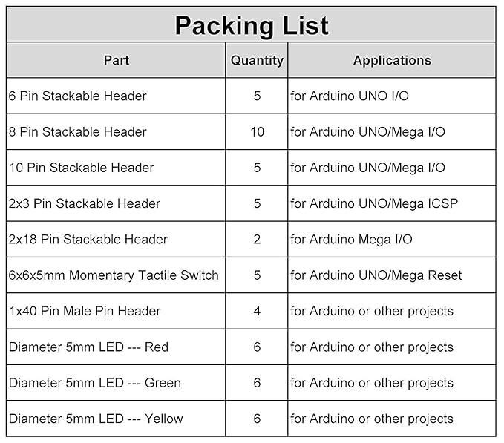Click the "Packing List" title
Screen dimensions: 504x443
click(252, 25)
